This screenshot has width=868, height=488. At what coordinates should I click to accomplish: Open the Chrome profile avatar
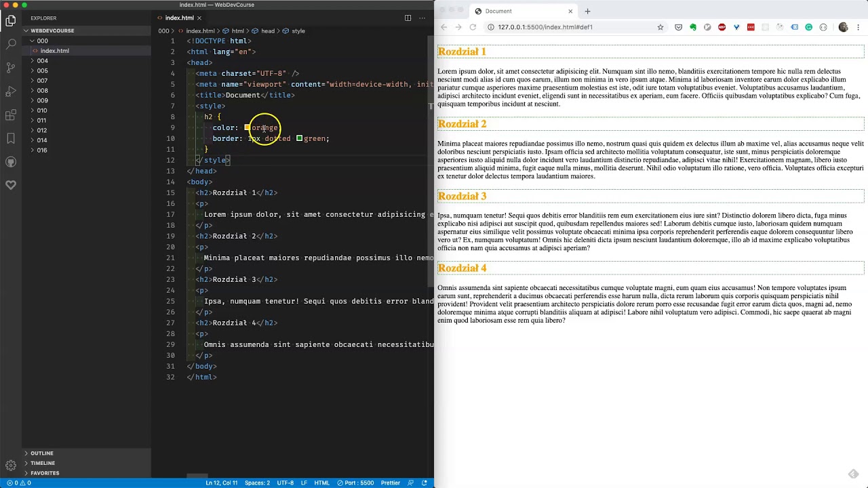843,27
